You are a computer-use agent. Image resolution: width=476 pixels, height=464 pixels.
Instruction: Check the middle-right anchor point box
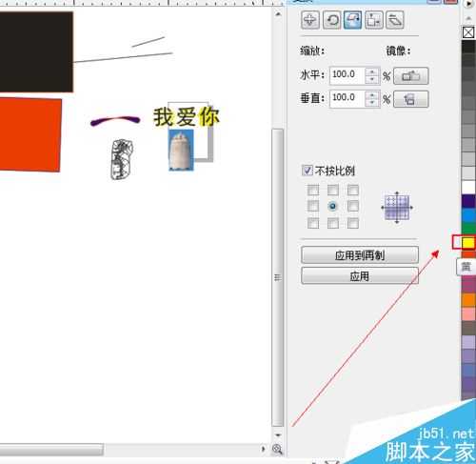point(353,207)
